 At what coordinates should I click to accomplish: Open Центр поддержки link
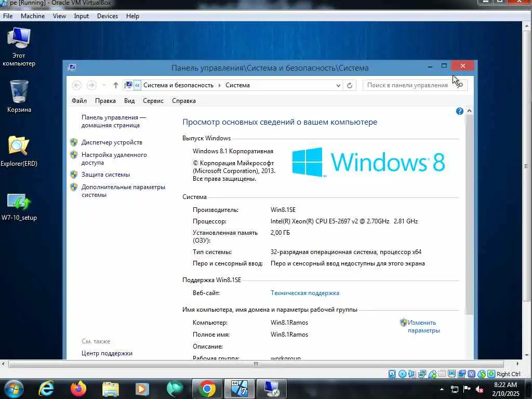tap(107, 353)
